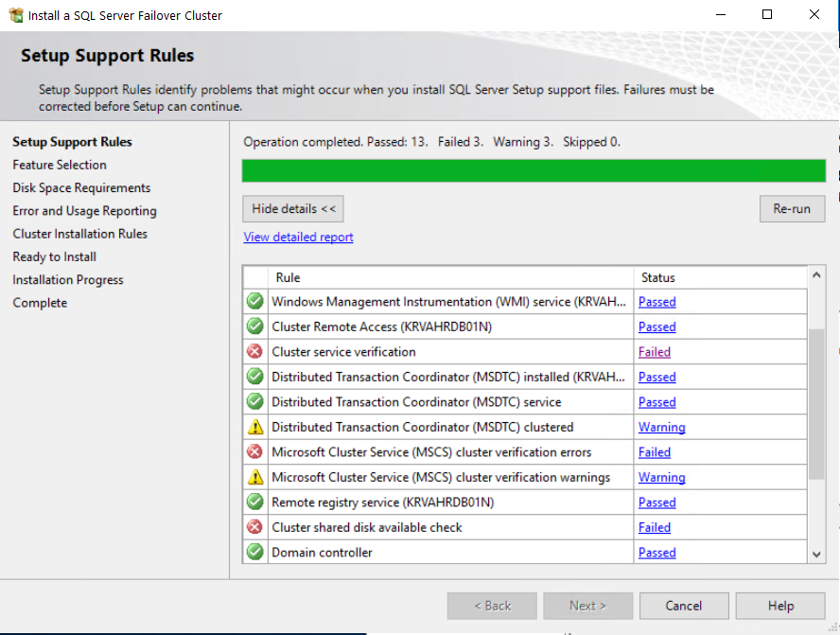The width and height of the screenshot is (840, 635).
Task: Open Failed status for Cluster service verification
Action: coord(654,352)
